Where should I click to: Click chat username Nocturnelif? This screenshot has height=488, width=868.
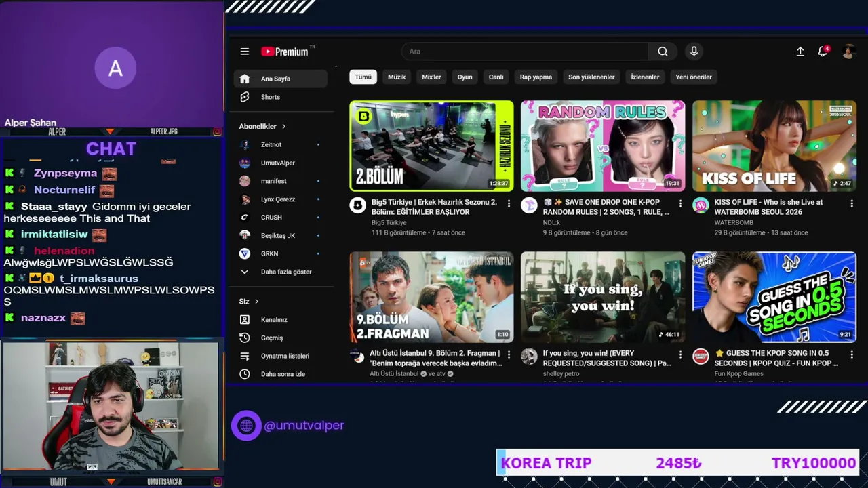click(64, 190)
